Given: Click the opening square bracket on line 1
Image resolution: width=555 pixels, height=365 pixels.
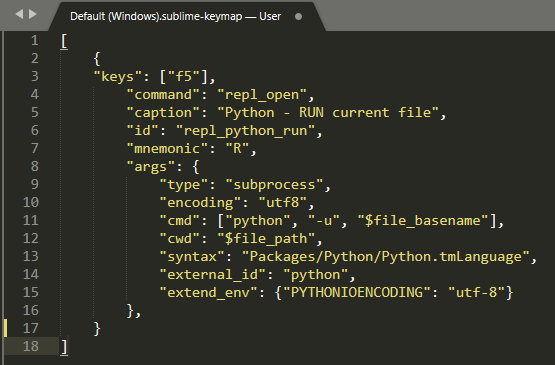Looking at the screenshot, I should coord(64,41).
